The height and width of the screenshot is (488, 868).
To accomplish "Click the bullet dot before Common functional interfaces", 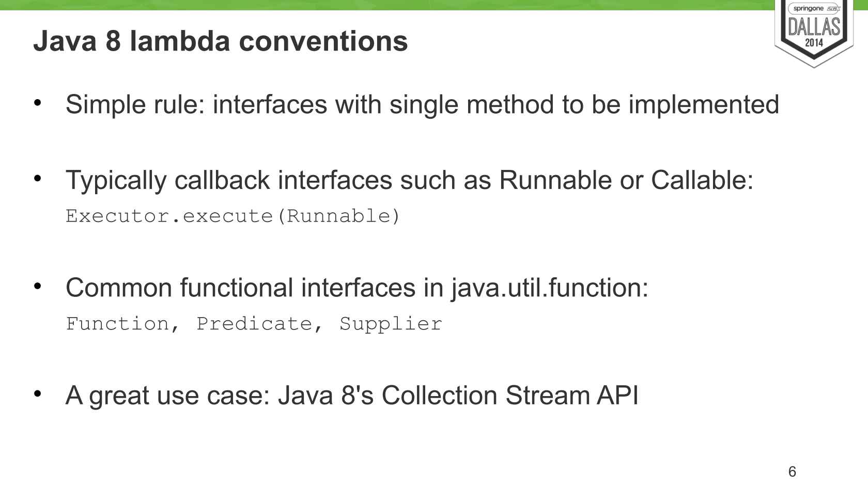I will [x=37, y=286].
